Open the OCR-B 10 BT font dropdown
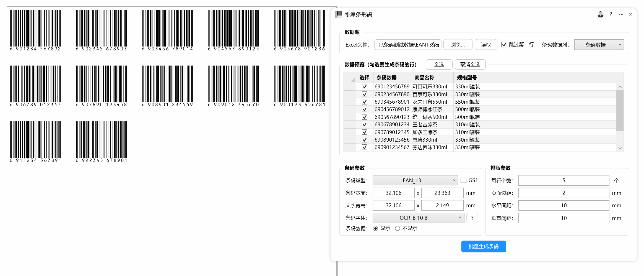Image resolution: width=644 pixels, height=276 pixels. point(418,218)
